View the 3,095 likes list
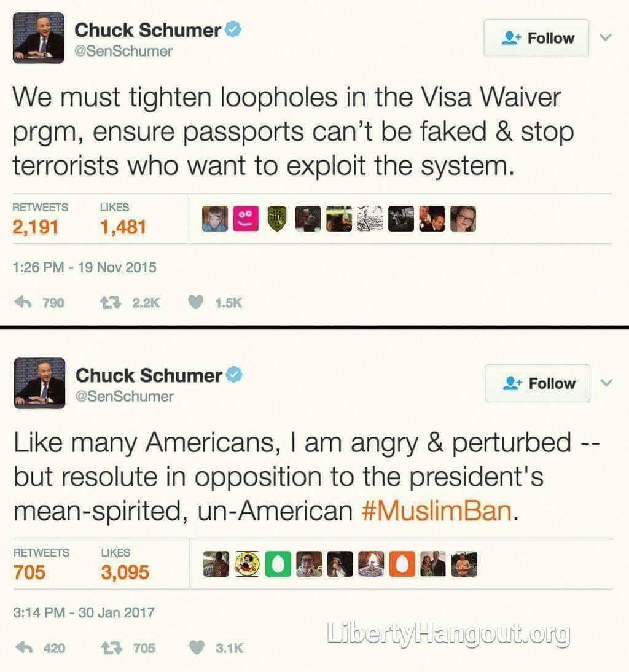 click(125, 572)
